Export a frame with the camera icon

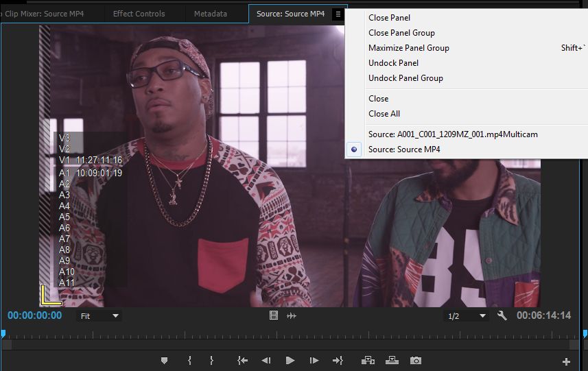tap(416, 361)
